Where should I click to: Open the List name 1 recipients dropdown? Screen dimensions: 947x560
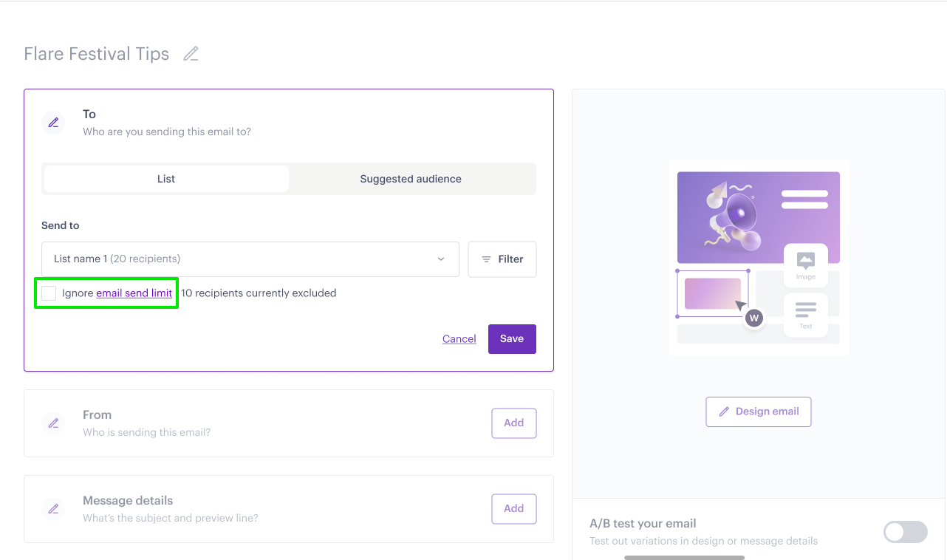[250, 259]
